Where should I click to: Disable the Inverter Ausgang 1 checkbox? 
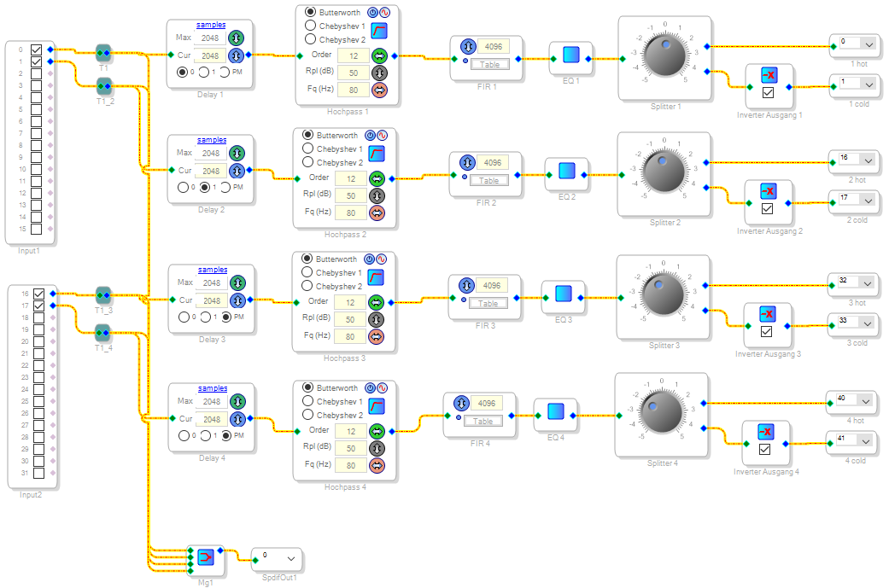768,92
